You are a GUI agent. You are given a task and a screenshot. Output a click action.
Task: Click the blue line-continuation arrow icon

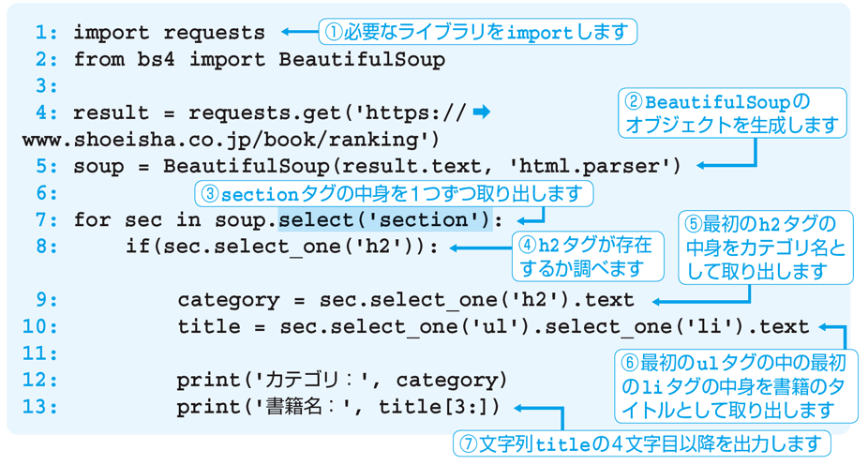(x=481, y=112)
